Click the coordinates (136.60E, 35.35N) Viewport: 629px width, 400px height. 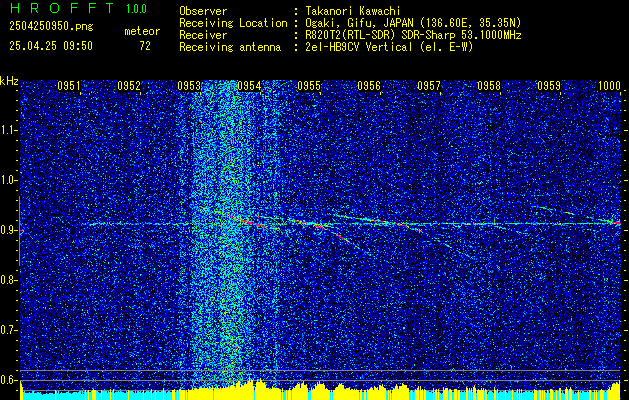tap(469, 23)
